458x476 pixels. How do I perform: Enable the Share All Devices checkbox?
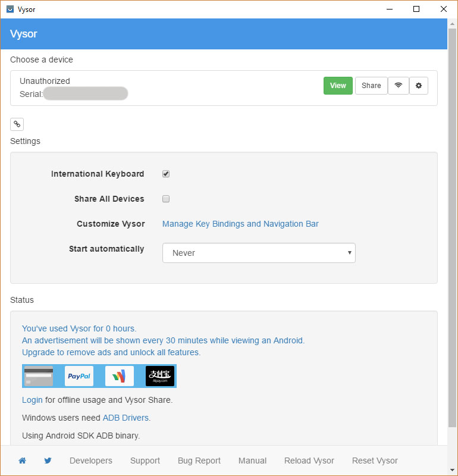(166, 199)
